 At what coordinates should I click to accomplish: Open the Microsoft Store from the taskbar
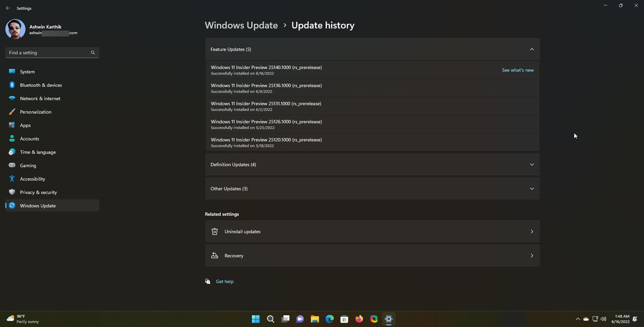tap(344, 318)
